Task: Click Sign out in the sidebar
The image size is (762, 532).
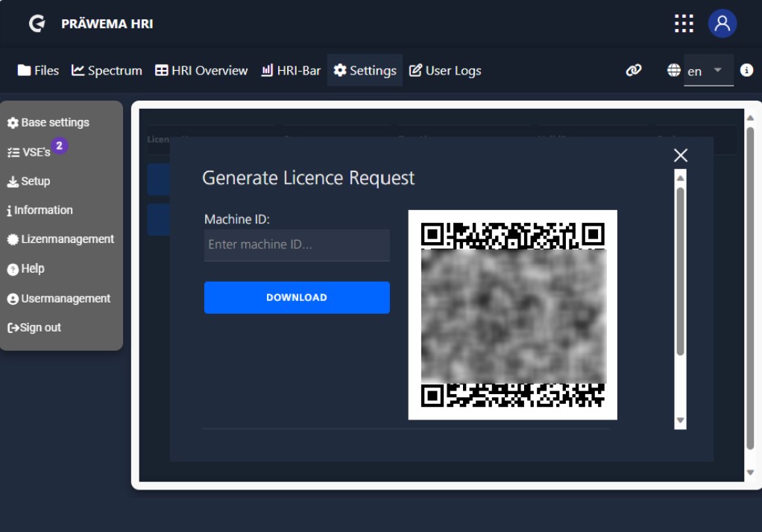Action: coord(34,328)
